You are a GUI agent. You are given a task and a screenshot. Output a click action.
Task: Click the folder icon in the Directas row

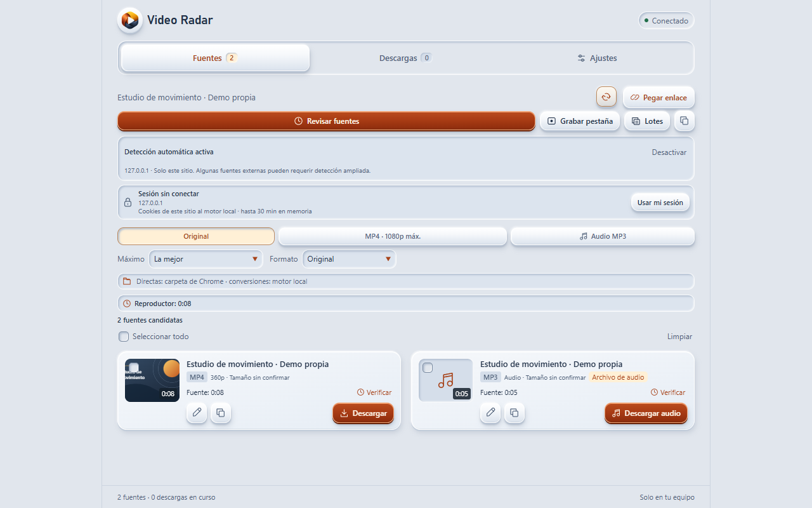[127, 281]
